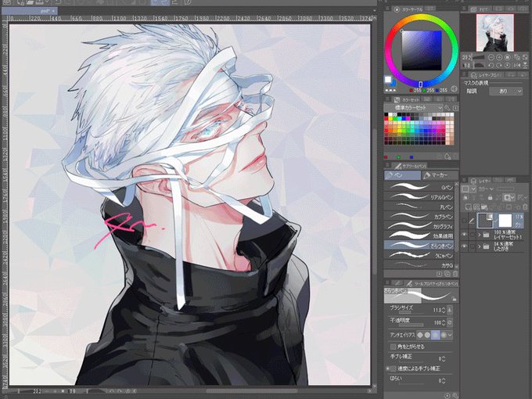Select the weak anti-aliasing option icon
The width and height of the screenshot is (532, 399).
(x=427, y=335)
